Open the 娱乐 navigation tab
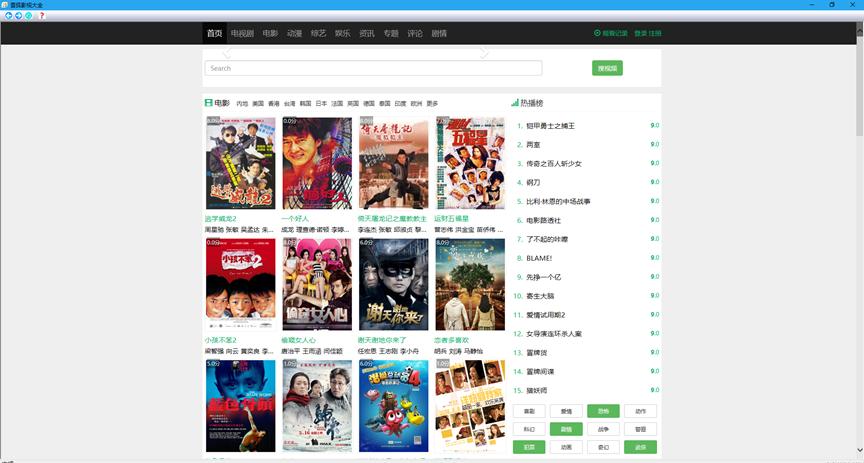This screenshot has width=864, height=463. tap(343, 33)
